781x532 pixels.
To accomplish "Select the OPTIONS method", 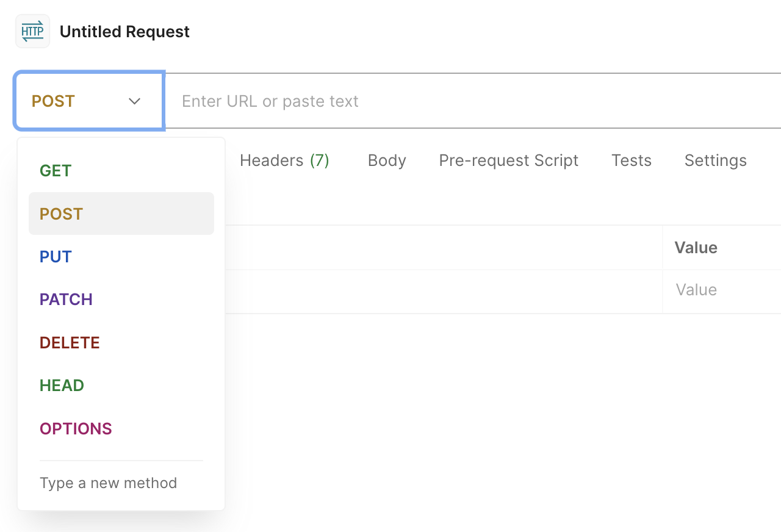I will (76, 429).
